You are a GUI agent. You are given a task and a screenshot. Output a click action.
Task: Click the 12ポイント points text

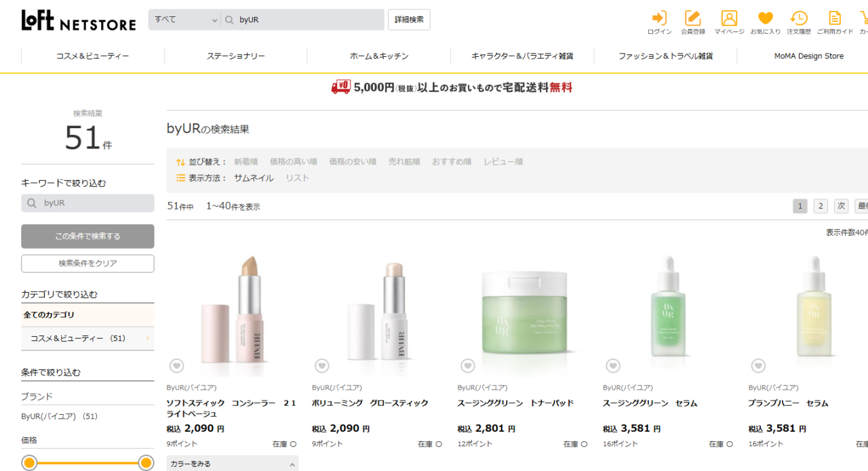[x=474, y=444]
